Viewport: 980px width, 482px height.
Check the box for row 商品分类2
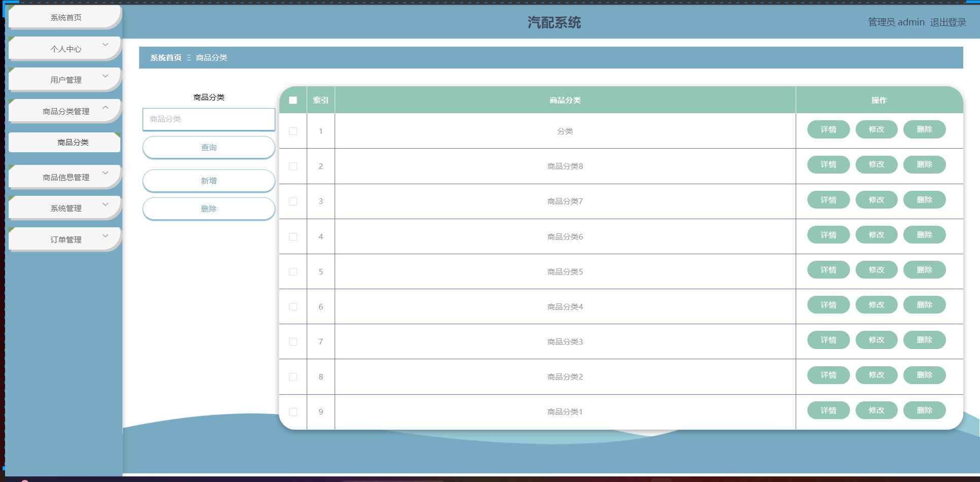coord(293,377)
